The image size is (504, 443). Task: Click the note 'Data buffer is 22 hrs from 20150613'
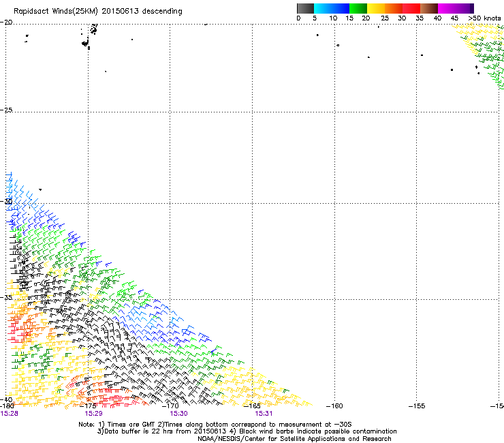[165, 431]
